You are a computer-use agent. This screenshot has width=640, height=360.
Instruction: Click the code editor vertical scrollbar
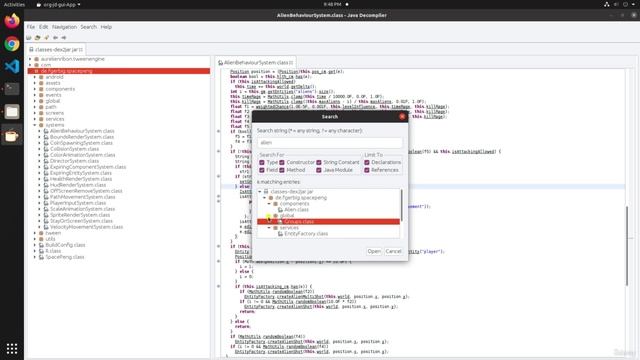[627, 246]
